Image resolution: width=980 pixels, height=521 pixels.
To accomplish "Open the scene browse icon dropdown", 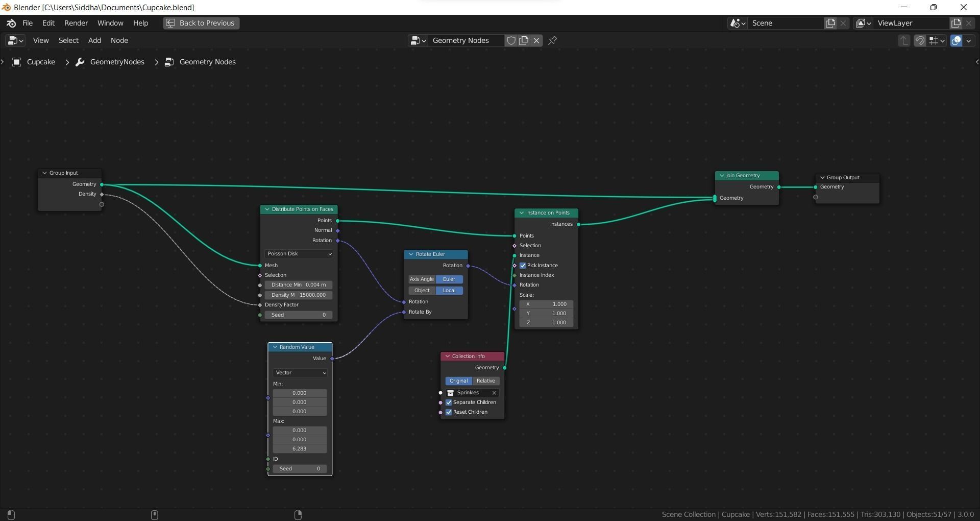I will (738, 23).
